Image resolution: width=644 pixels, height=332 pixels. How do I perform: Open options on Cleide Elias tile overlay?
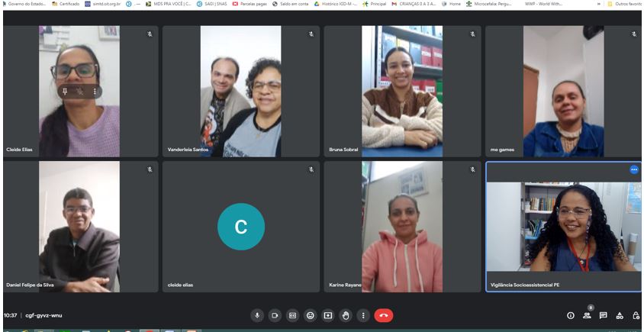coord(95,91)
